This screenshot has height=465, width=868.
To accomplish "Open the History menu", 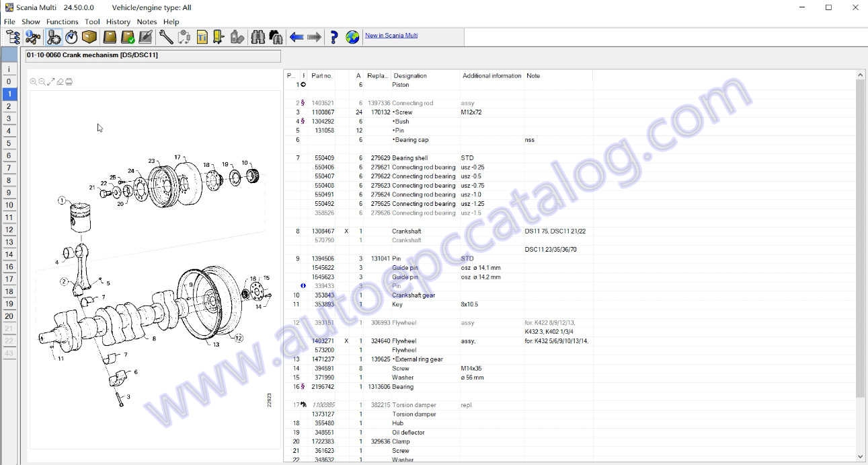I will click(x=118, y=22).
